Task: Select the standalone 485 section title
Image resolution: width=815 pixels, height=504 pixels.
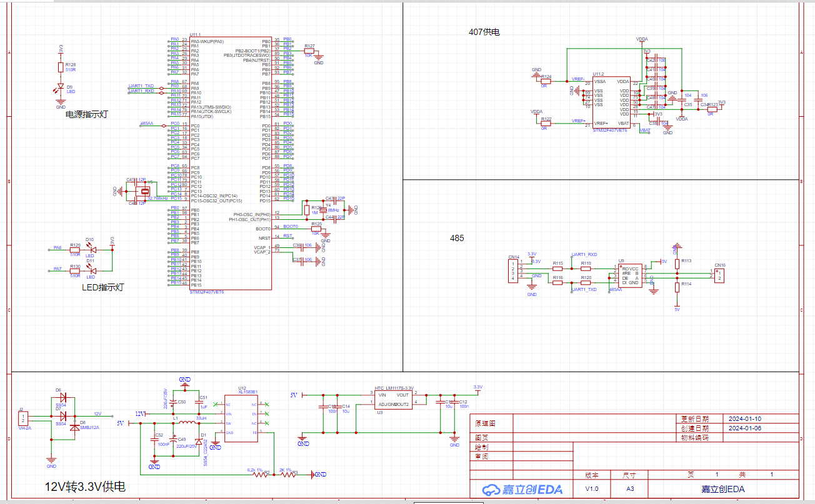Action: [457, 238]
